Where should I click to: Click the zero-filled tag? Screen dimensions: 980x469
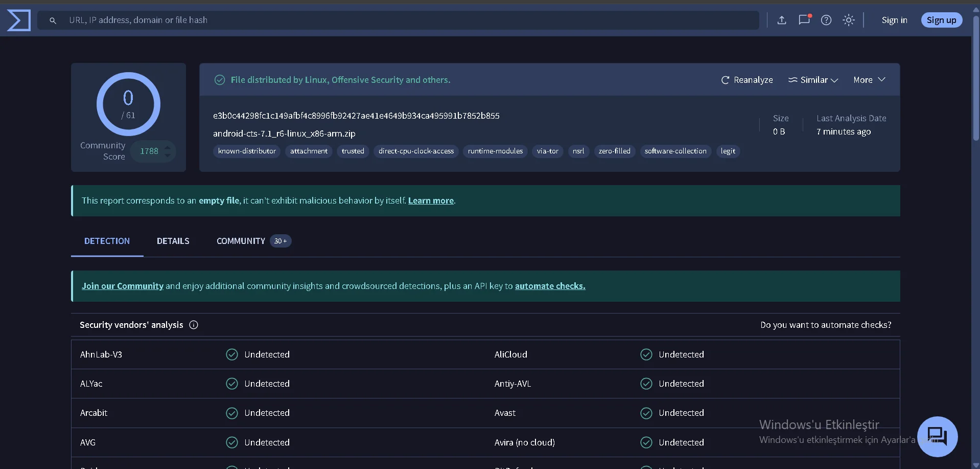(614, 151)
